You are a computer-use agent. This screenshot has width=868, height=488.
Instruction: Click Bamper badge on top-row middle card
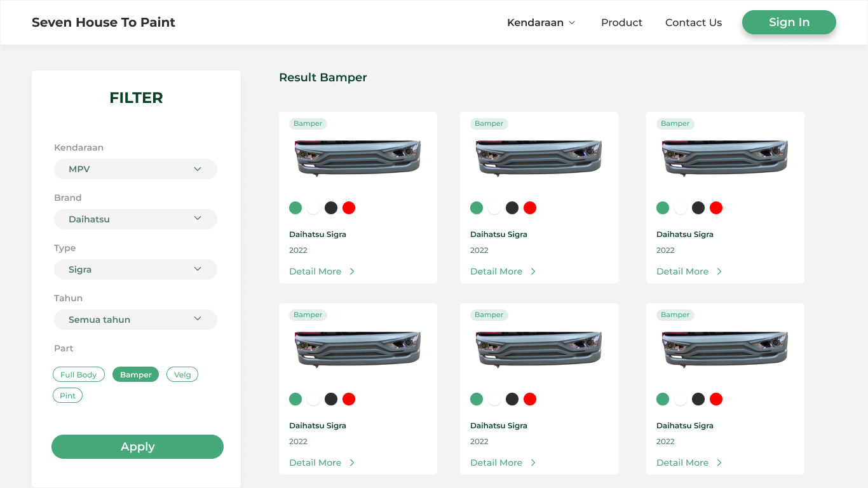click(489, 123)
